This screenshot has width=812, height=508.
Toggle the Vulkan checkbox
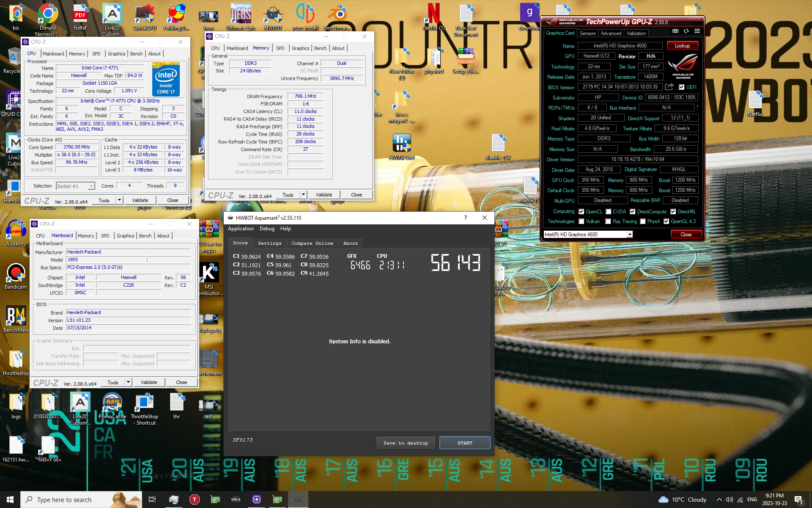coord(582,221)
